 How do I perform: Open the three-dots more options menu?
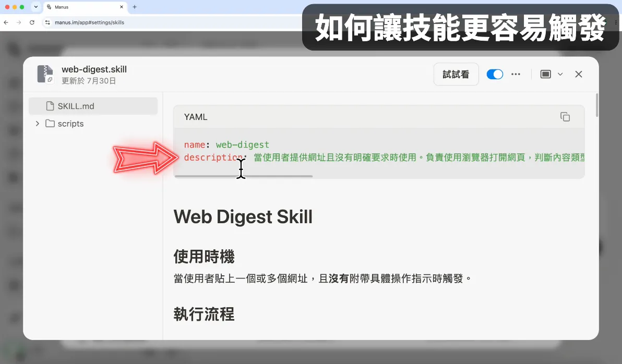tap(516, 74)
